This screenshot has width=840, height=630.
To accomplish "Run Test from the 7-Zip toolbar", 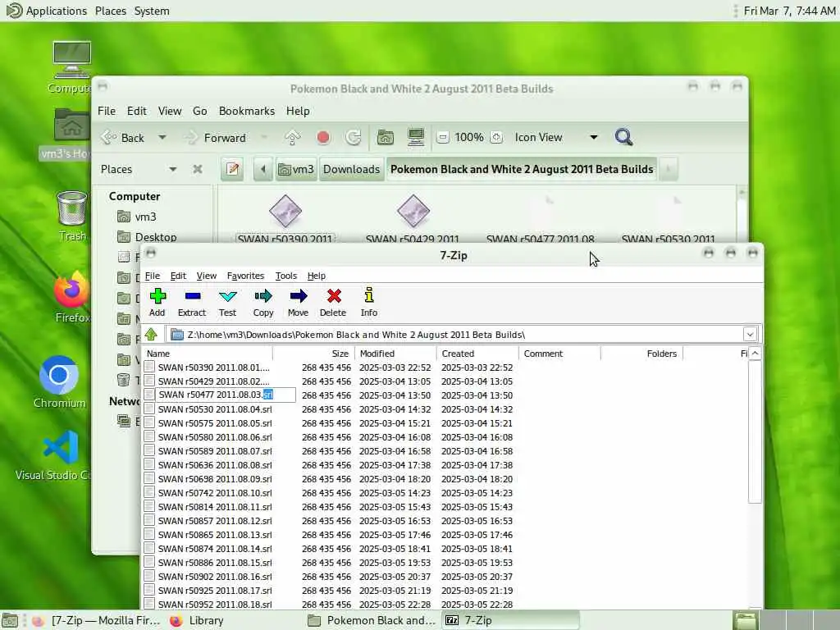I will 228,302.
